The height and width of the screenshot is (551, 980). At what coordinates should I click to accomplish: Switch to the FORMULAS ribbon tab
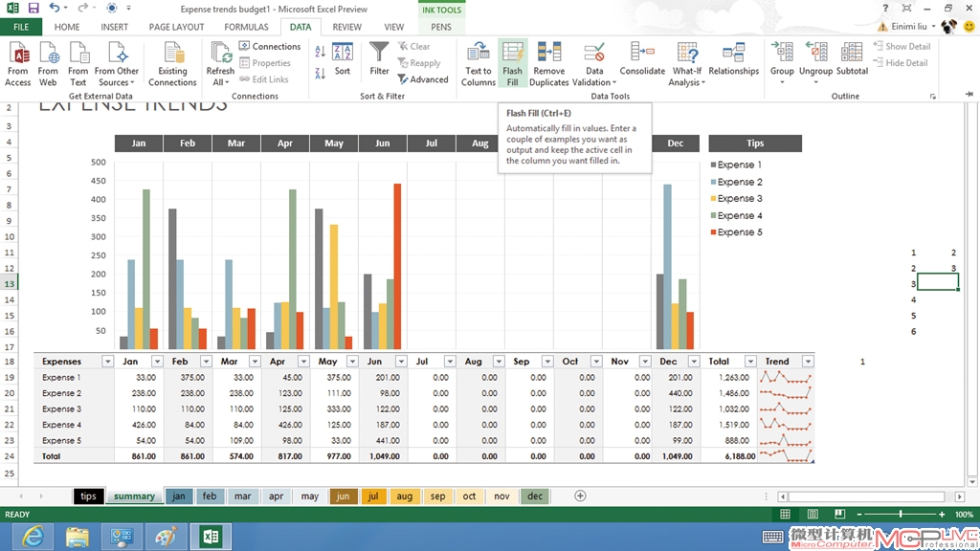(x=246, y=27)
